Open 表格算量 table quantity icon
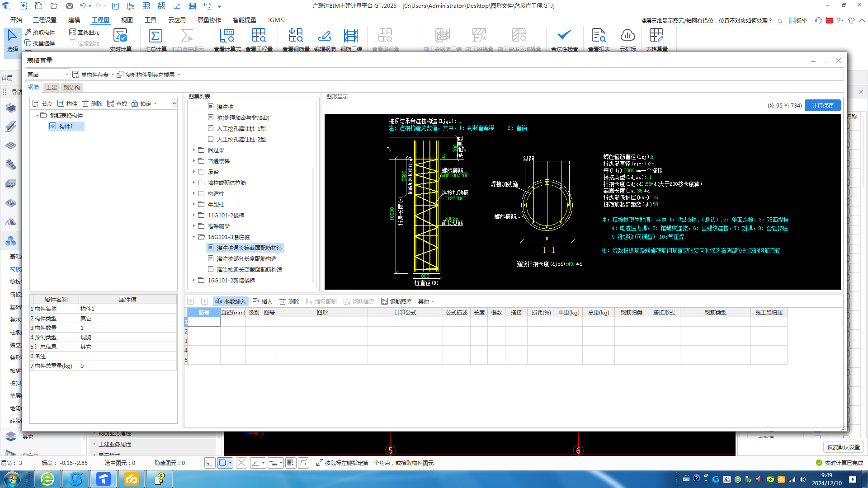Viewport: 868px width, 488px height. 656,40
